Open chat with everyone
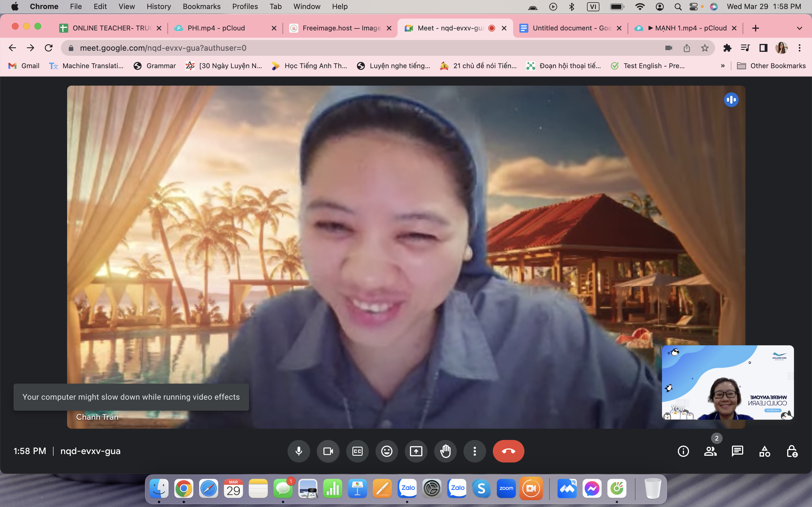This screenshot has width=812, height=507. [x=737, y=451]
